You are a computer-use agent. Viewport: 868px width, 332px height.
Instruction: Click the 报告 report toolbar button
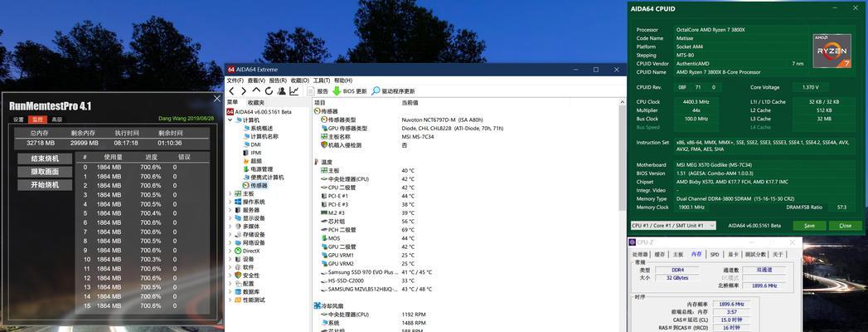(318, 91)
